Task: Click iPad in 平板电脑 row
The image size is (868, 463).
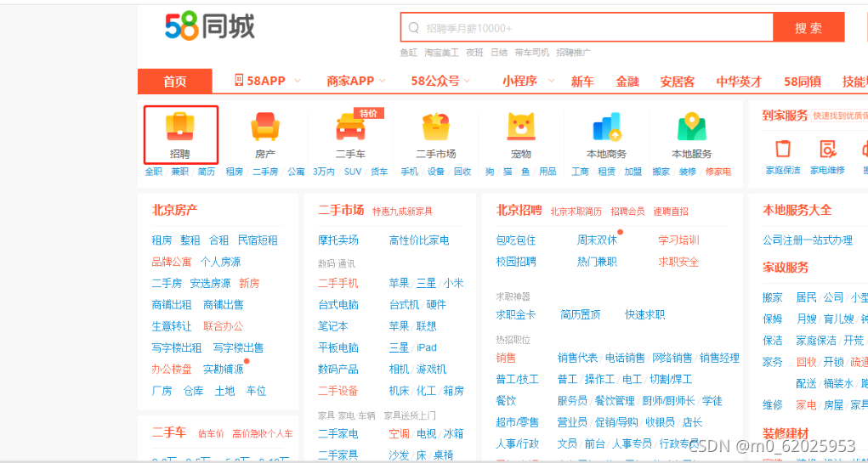Action: click(x=427, y=347)
